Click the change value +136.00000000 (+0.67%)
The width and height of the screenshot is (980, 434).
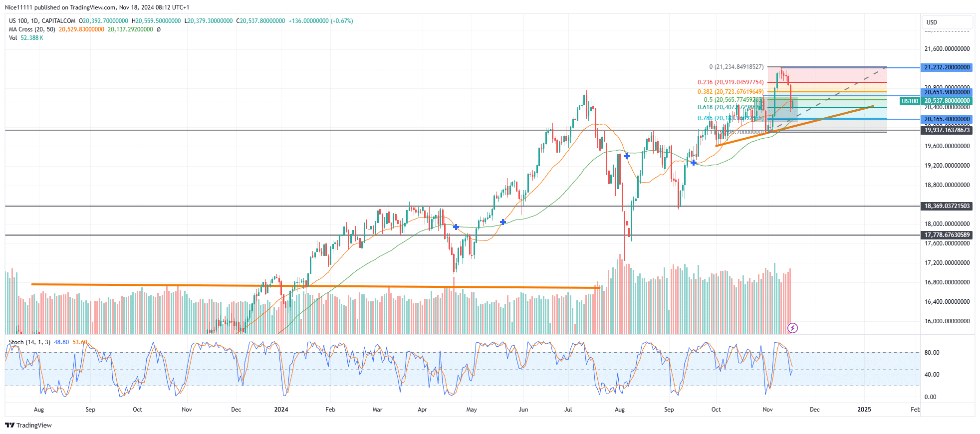pyautogui.click(x=321, y=21)
